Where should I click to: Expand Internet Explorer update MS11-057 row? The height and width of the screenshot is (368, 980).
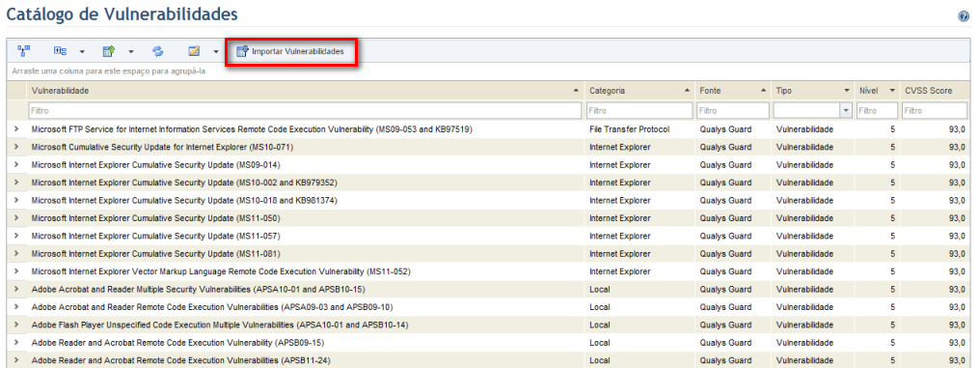click(x=16, y=236)
